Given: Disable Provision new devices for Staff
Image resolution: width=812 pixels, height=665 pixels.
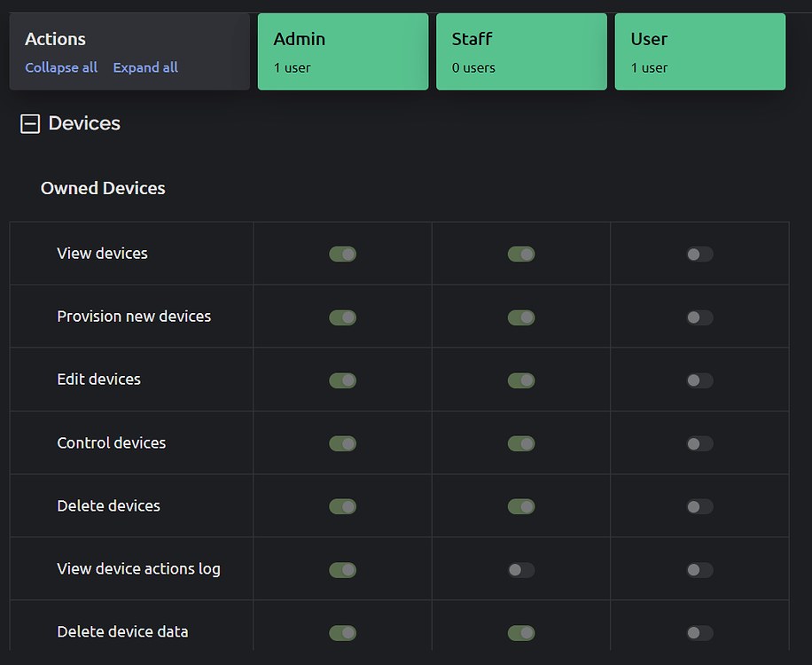Looking at the screenshot, I should tap(521, 317).
